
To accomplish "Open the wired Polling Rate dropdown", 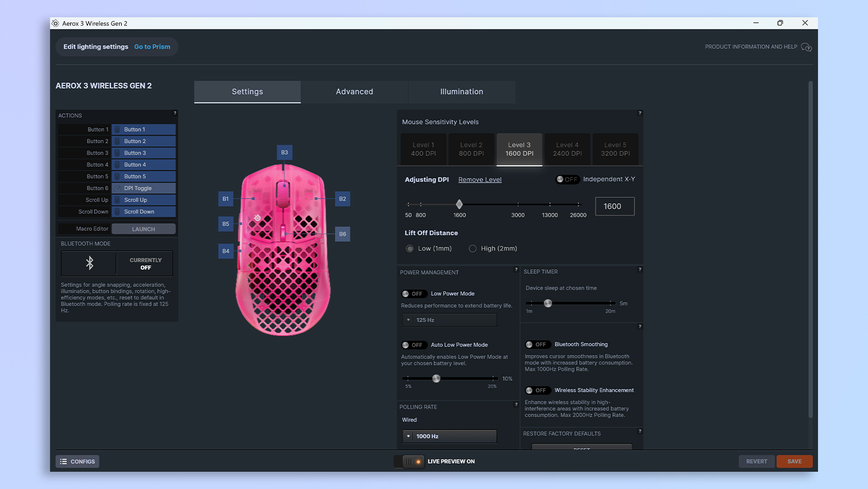I will pos(449,436).
